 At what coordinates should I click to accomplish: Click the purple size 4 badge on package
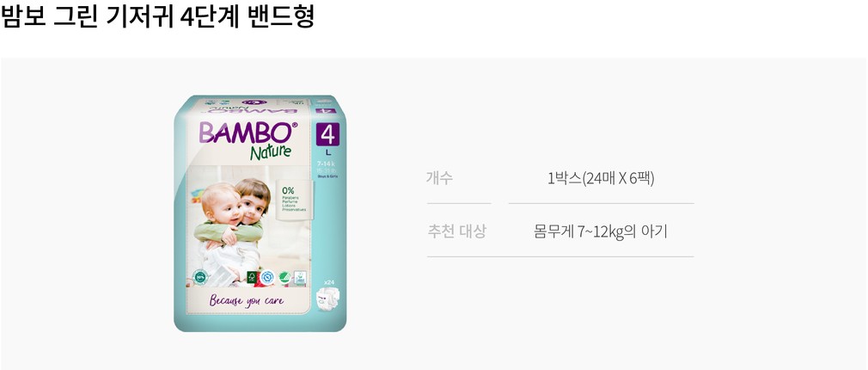pos(327,133)
